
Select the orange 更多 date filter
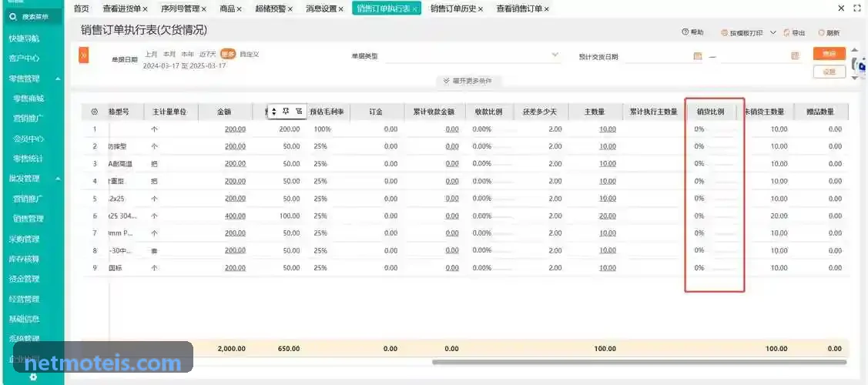(228, 54)
